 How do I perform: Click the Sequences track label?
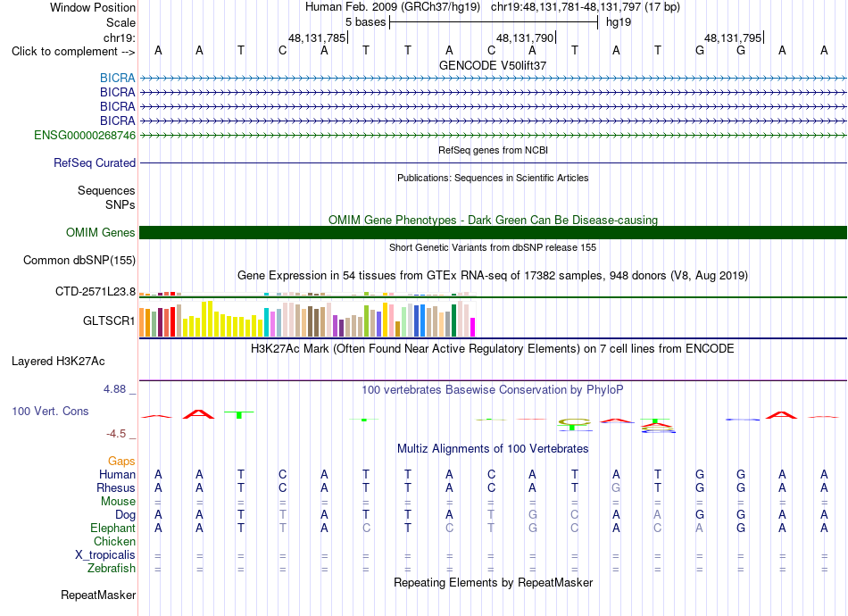[x=106, y=190]
